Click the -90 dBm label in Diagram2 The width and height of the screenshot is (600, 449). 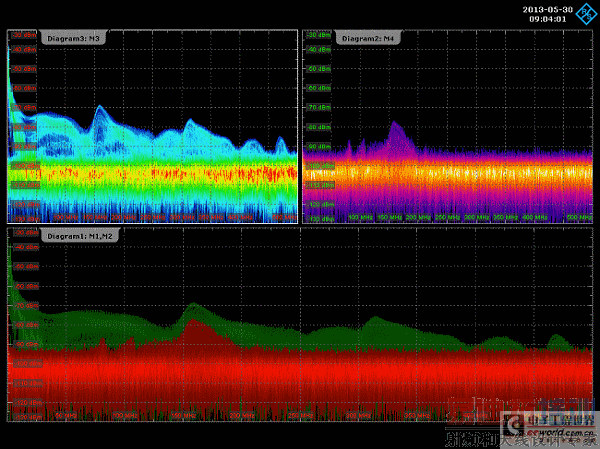(x=318, y=146)
